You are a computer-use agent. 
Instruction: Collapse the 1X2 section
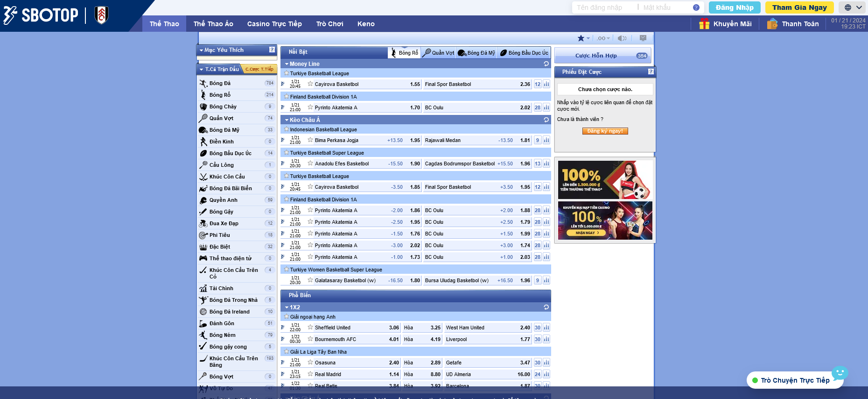click(287, 307)
